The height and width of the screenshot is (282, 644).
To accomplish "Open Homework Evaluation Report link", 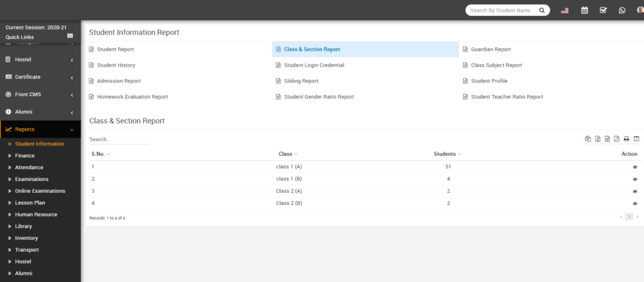I will pyautogui.click(x=133, y=97).
